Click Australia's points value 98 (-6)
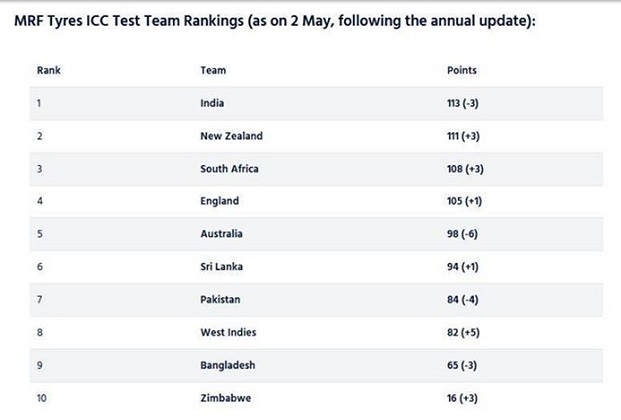This screenshot has height=420, width=621. point(462,234)
